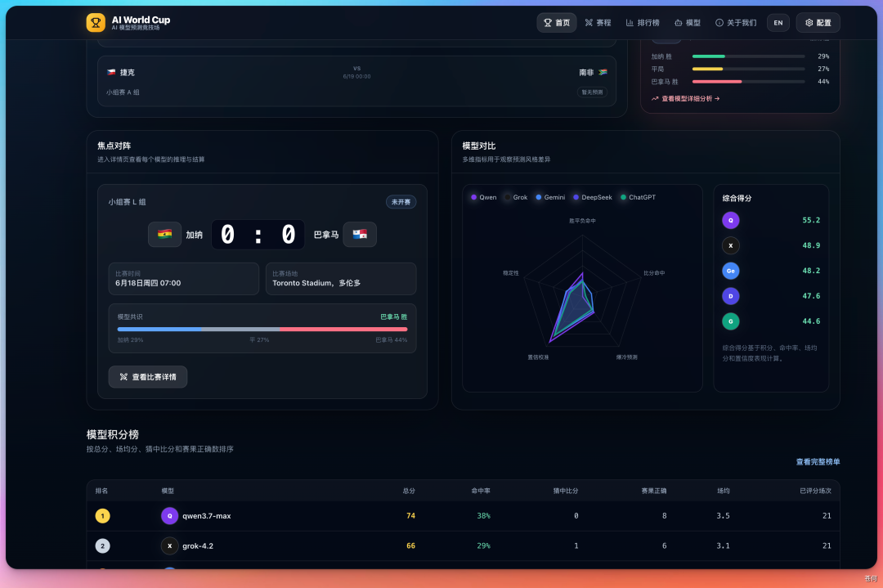Toggle the Gemini legend item
Image resolution: width=883 pixels, height=588 pixels.
550,197
